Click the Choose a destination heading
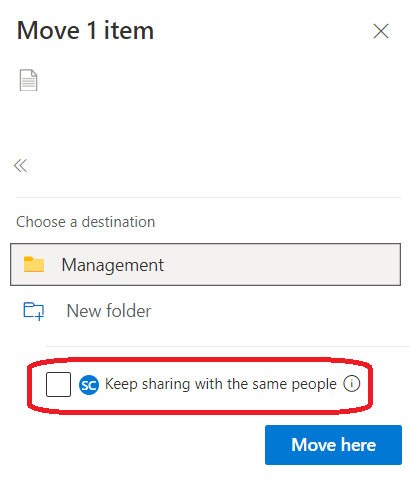This screenshot has width=410, height=493. [x=86, y=222]
